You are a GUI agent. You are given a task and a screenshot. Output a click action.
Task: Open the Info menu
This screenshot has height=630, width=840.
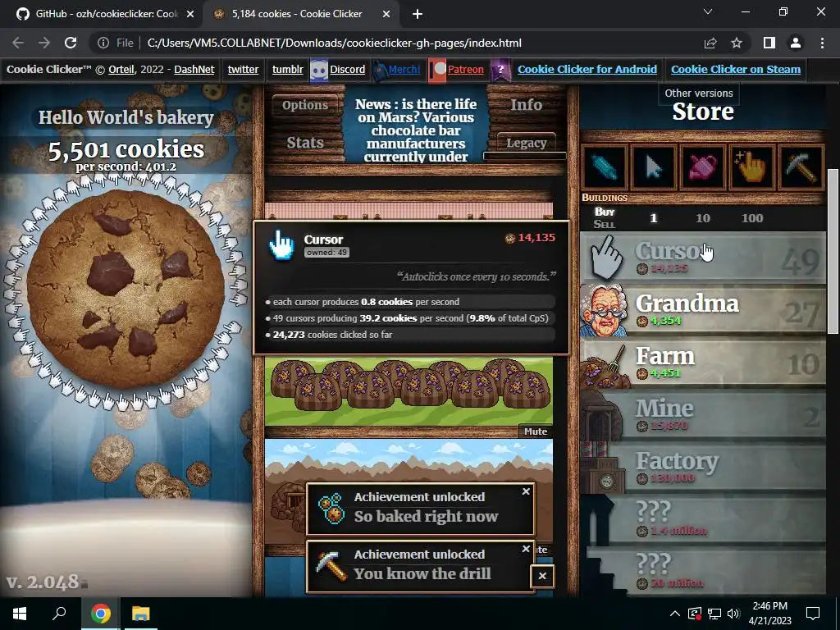click(526, 105)
